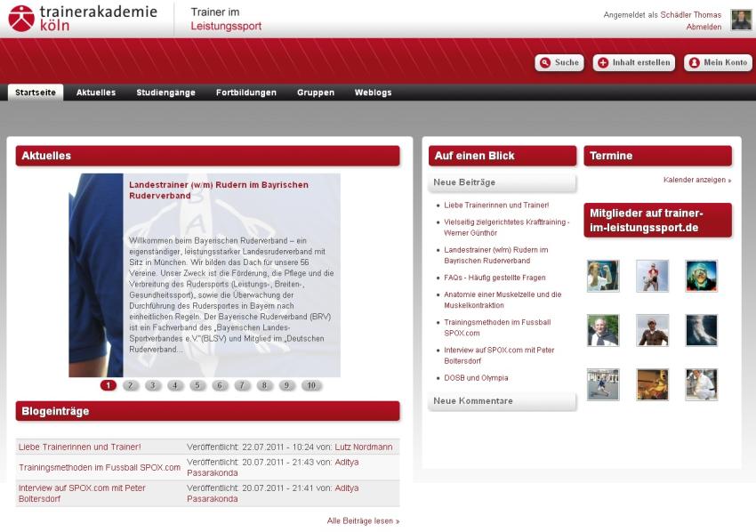Switch to slide 10 in slideshow pager
The height and width of the screenshot is (532, 756).
click(310, 385)
